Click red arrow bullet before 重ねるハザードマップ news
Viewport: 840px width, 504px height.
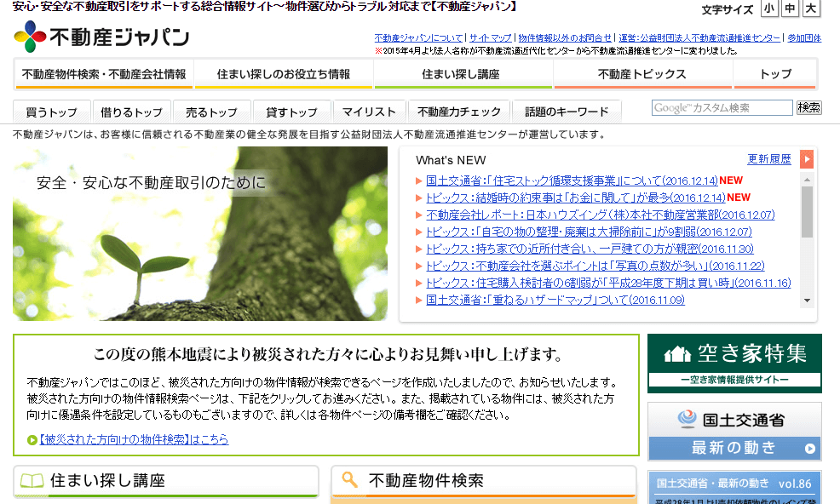419,301
